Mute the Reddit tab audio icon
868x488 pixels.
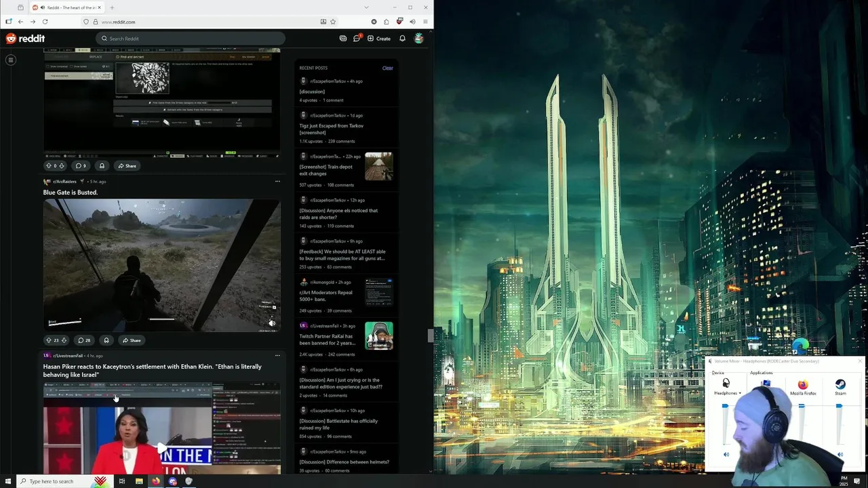click(x=43, y=7)
